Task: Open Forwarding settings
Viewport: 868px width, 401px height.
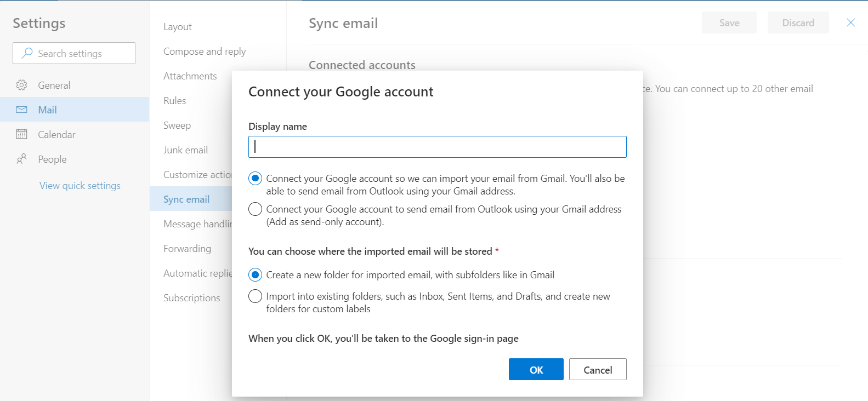Action: (187, 249)
